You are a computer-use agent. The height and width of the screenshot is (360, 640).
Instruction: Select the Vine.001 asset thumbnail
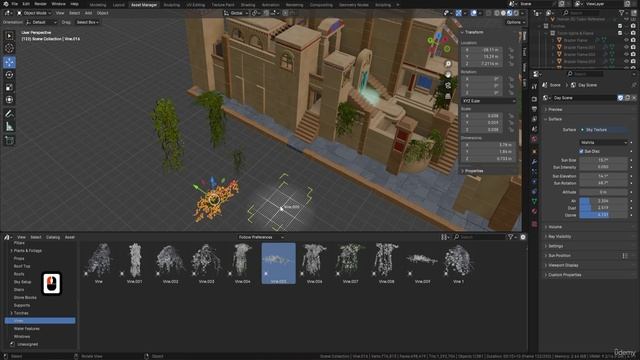(x=135, y=263)
